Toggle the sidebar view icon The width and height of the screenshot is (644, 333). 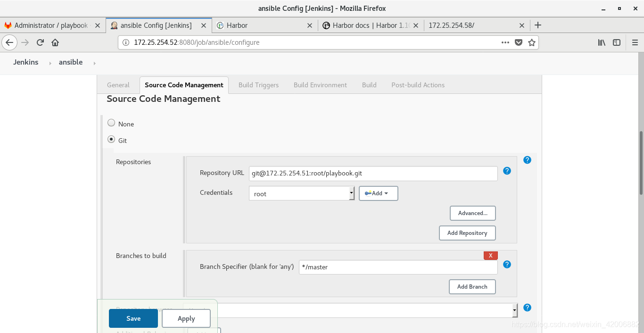617,42
